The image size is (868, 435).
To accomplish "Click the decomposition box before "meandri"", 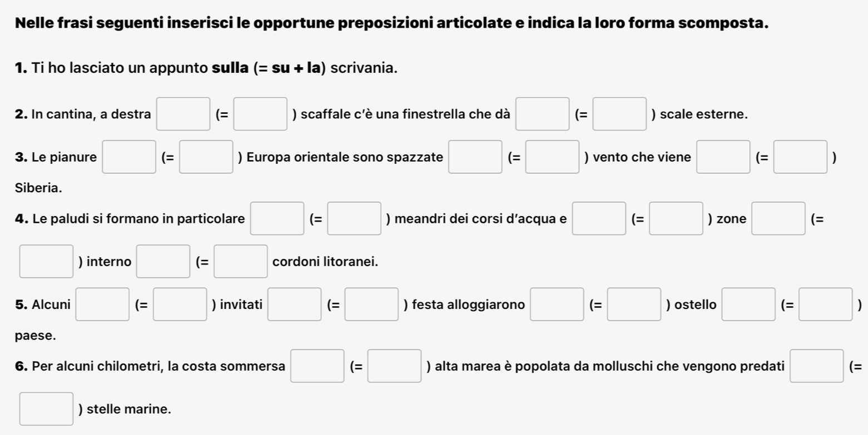I will click(355, 218).
